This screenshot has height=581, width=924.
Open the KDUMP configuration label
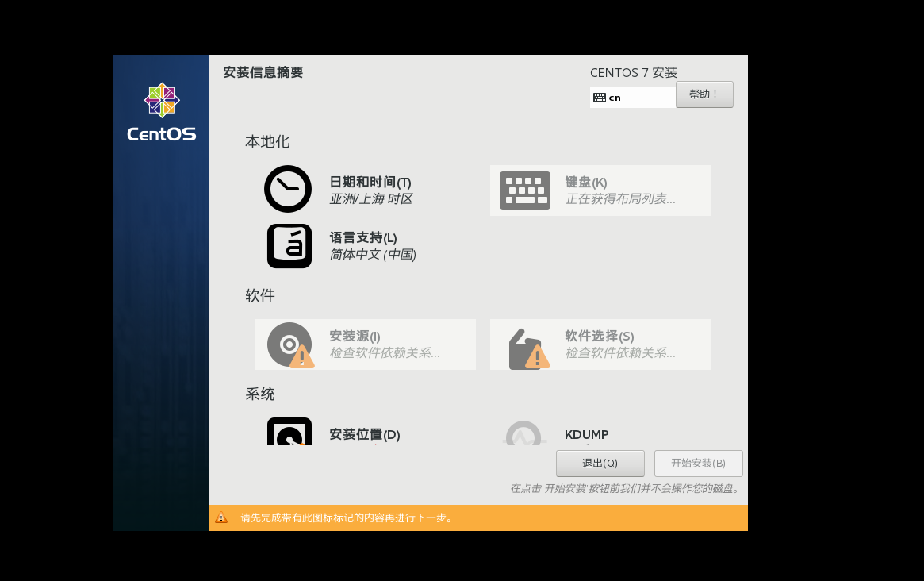587,434
